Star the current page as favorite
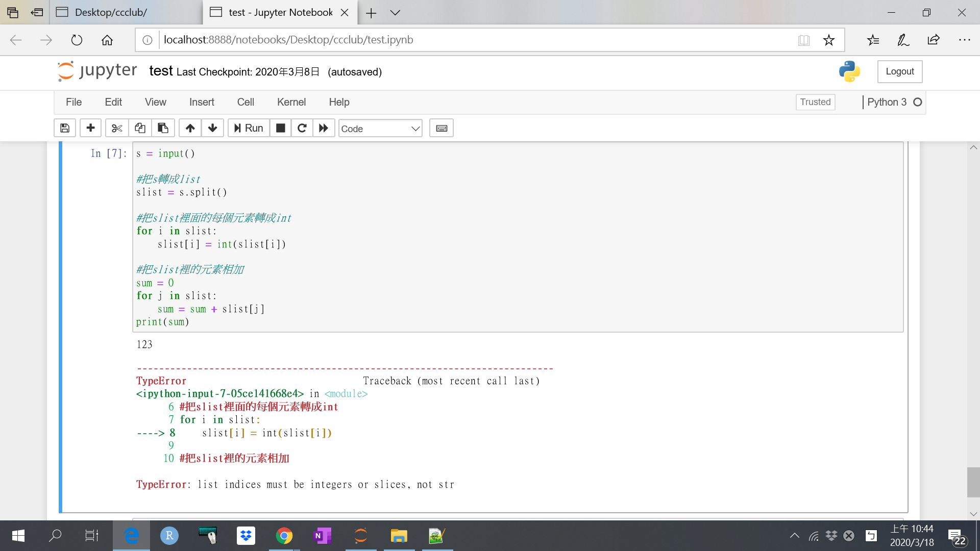 [829, 40]
